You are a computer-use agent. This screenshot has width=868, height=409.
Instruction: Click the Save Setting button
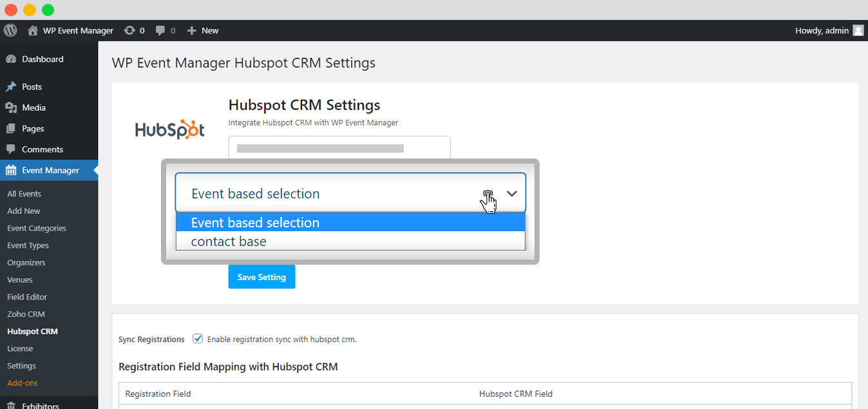click(261, 277)
